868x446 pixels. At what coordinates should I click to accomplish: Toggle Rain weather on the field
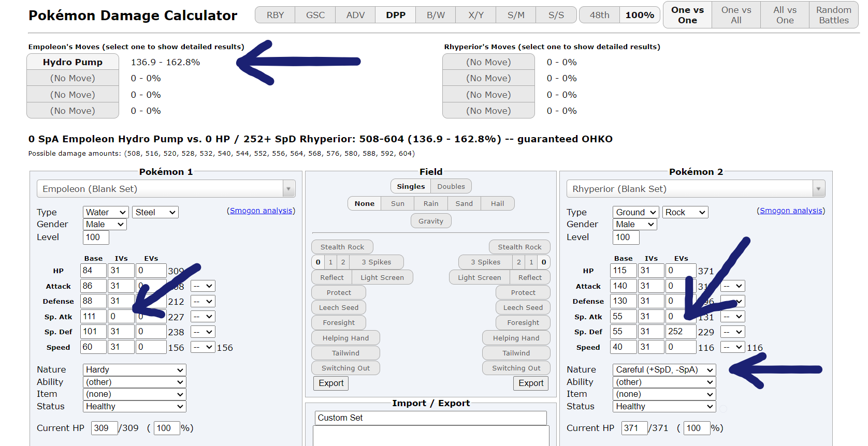[x=430, y=203]
